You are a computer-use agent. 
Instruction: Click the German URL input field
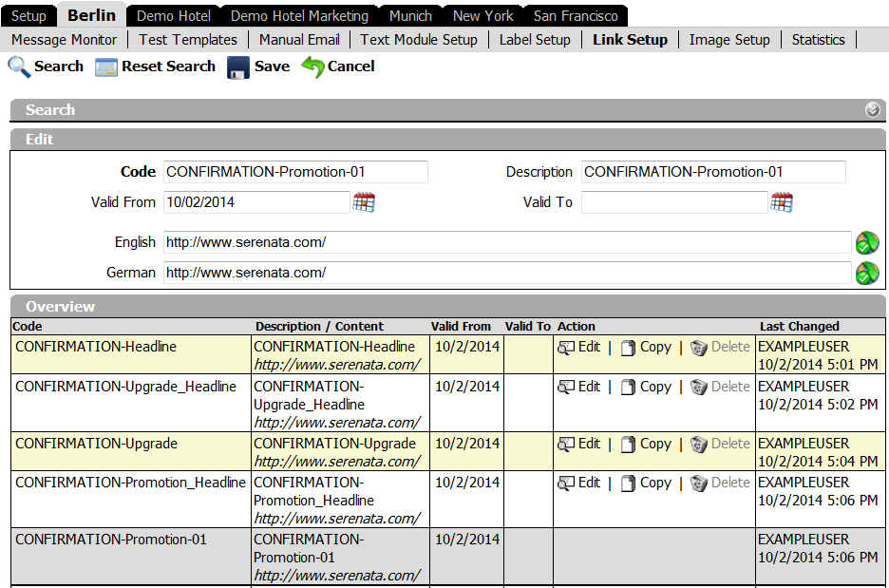tap(507, 273)
